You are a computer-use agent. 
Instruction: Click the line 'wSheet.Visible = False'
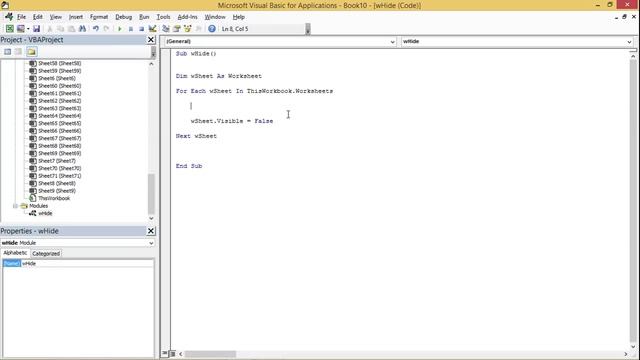[232, 121]
